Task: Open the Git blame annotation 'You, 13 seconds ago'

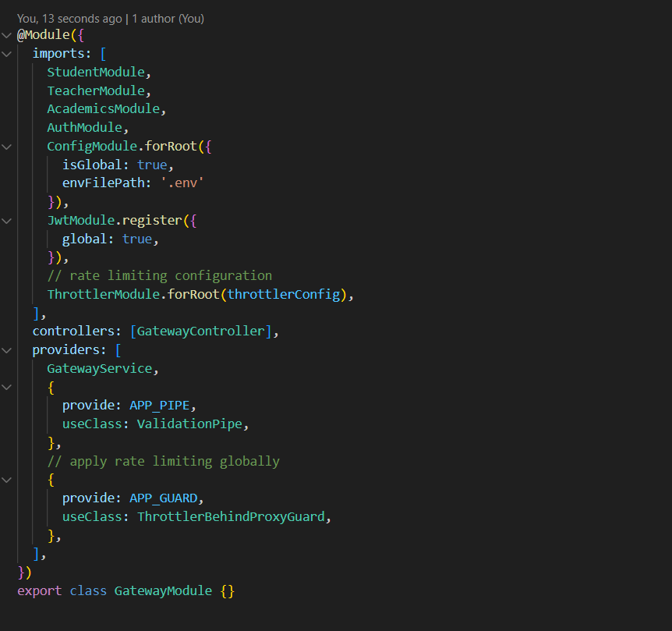Action: pyautogui.click(x=69, y=19)
